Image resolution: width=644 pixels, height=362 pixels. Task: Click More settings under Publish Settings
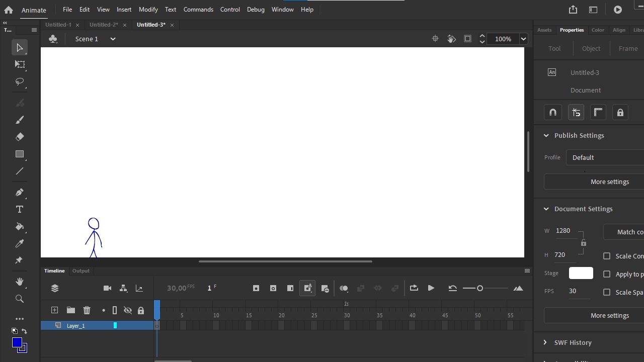click(609, 182)
